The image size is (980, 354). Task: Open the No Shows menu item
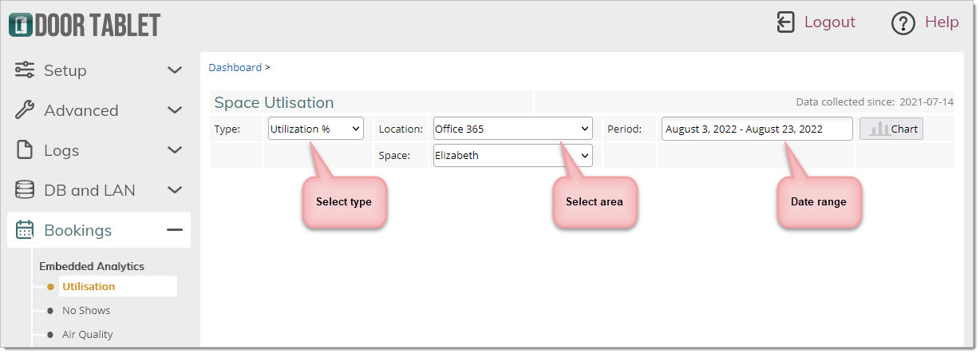point(86,310)
